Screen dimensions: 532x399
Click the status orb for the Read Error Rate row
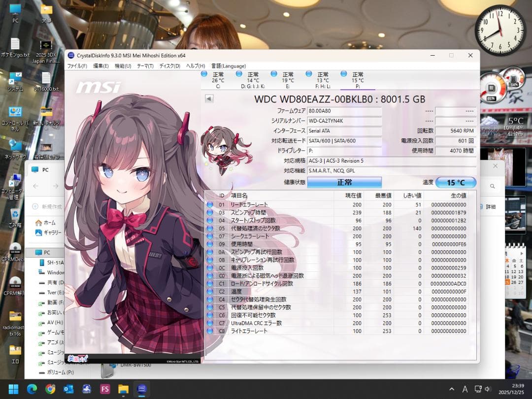[210, 204]
